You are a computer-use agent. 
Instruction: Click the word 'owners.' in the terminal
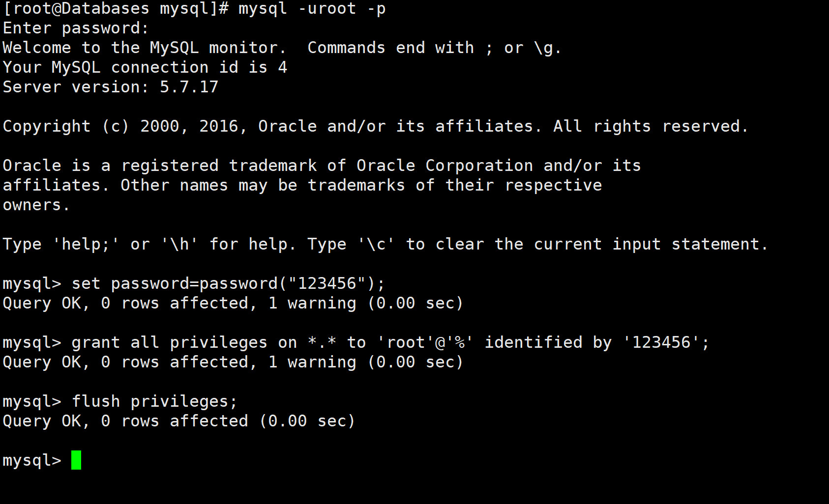click(36, 205)
